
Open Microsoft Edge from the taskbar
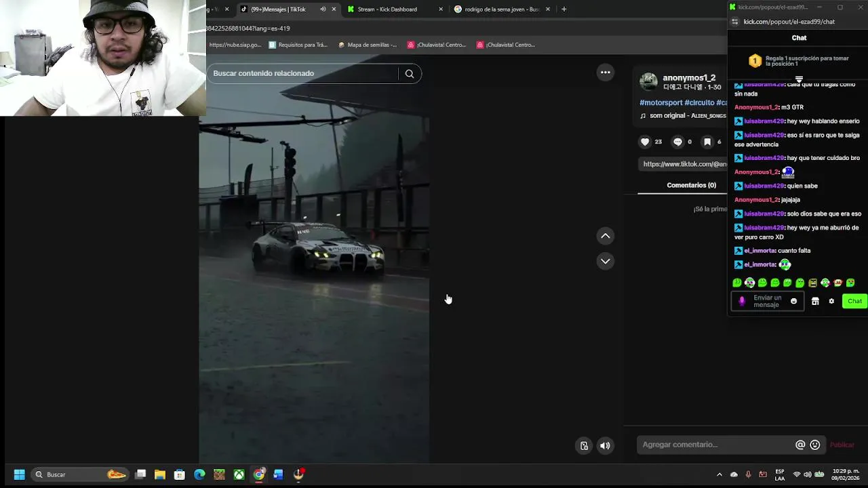point(199,474)
